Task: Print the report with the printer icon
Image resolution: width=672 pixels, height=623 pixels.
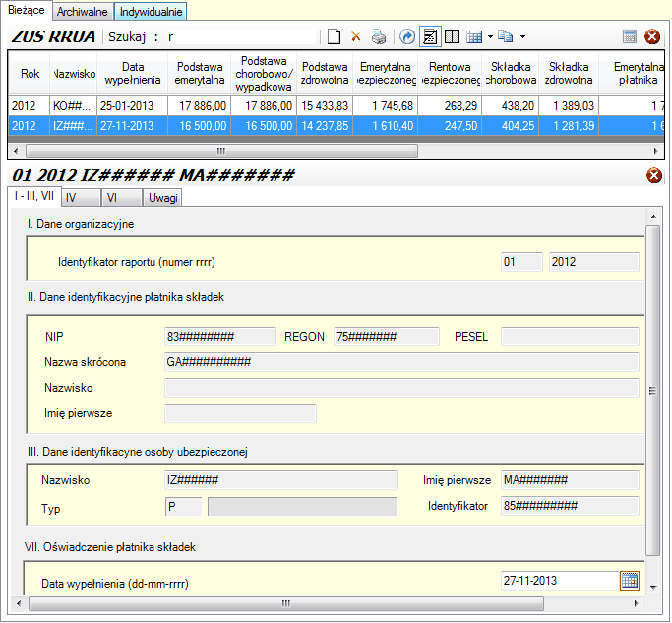Action: tap(379, 36)
